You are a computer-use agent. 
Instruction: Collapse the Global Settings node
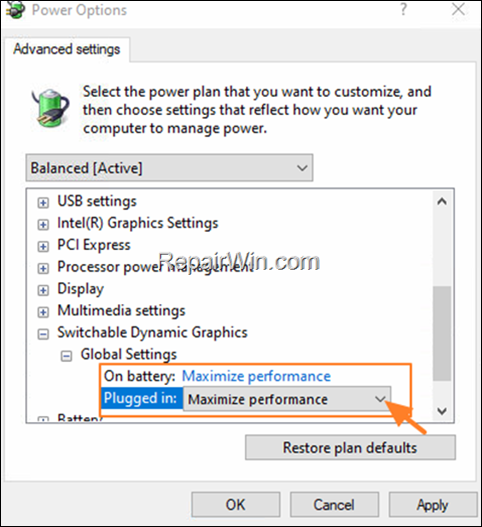pos(66,356)
